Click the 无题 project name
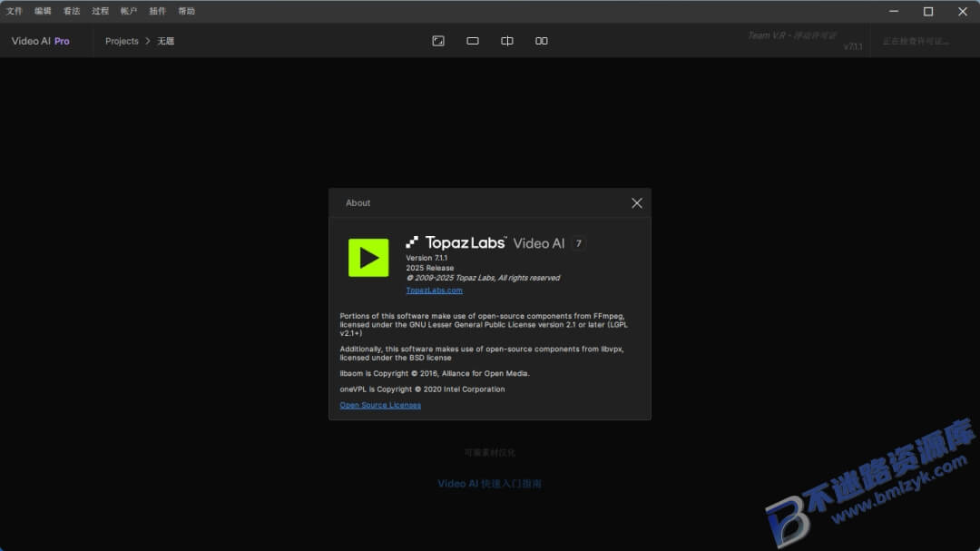This screenshot has width=980, height=551. point(166,41)
